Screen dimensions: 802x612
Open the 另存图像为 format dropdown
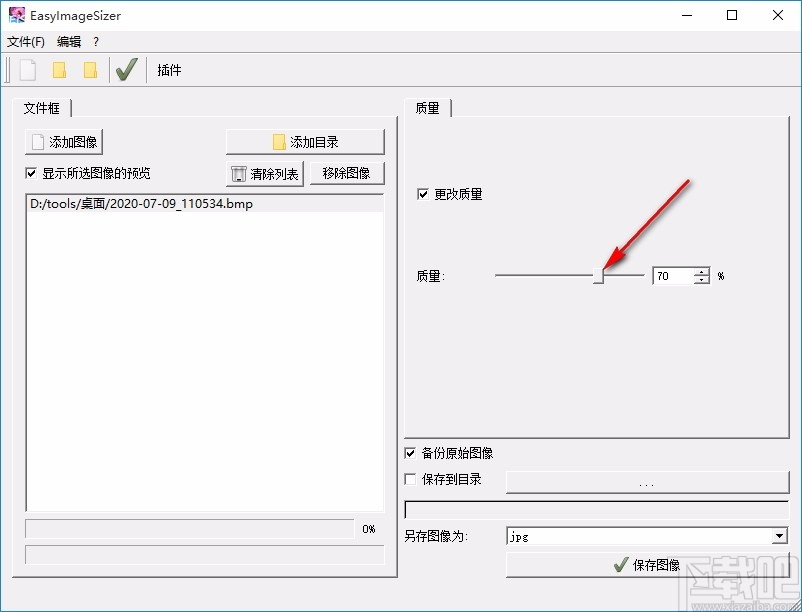[778, 536]
